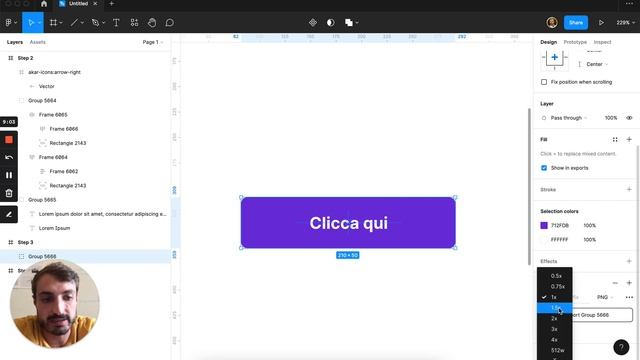The width and height of the screenshot is (640, 360).
Task: Open the Pass through blend mode dropdown
Action: coord(569,118)
